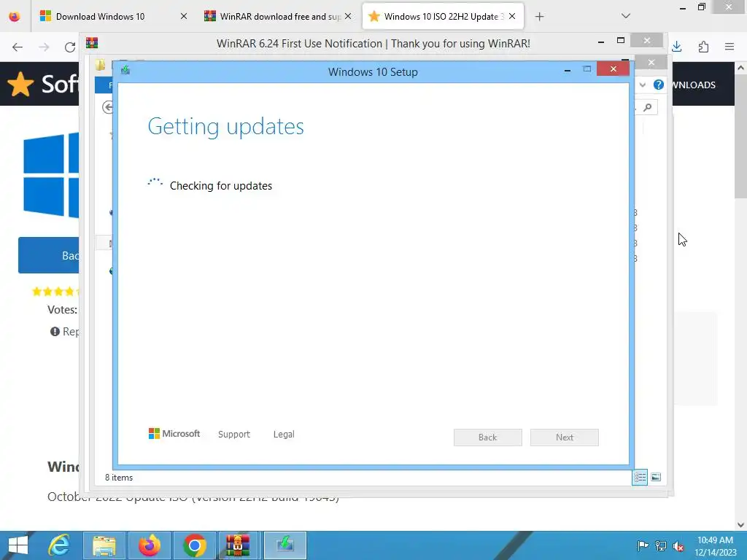Go back in Firefox browser
Image resolution: width=747 pixels, height=560 pixels.
point(18,47)
